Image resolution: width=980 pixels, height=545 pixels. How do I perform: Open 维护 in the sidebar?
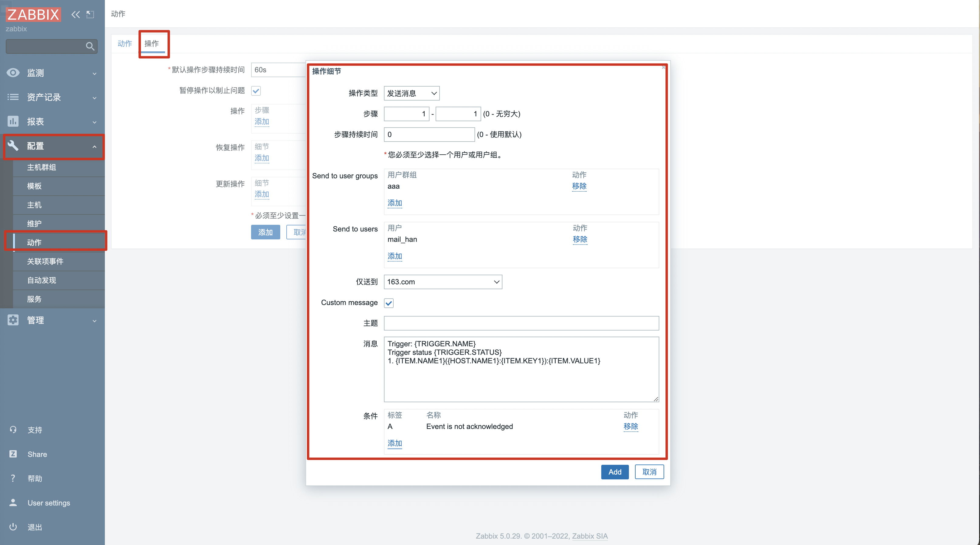coord(59,224)
